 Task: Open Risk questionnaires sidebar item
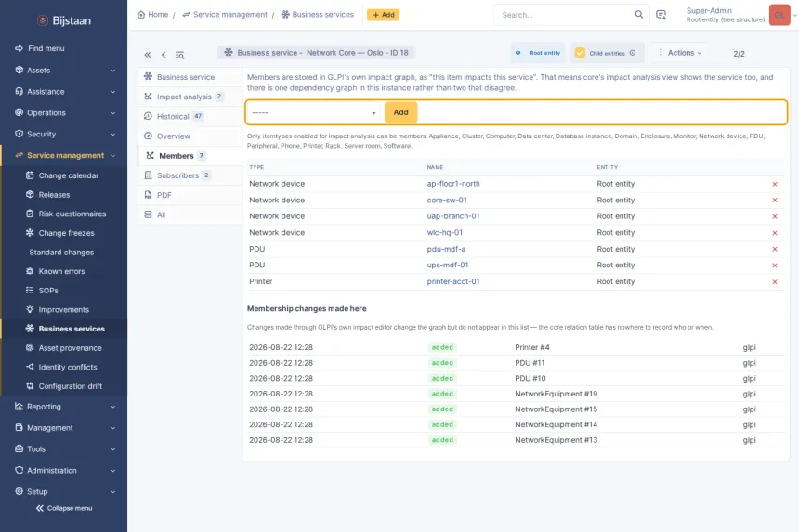pos(64,214)
